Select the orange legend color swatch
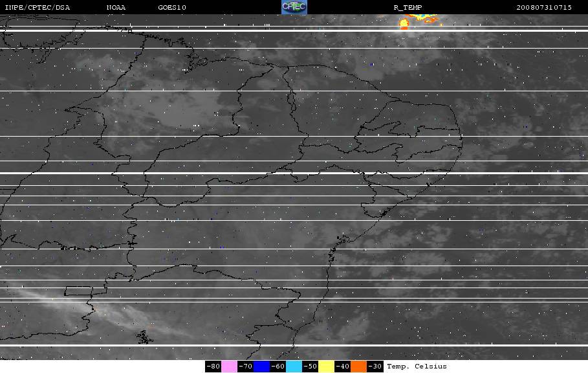The height and width of the screenshot is (373, 588). [x=358, y=367]
